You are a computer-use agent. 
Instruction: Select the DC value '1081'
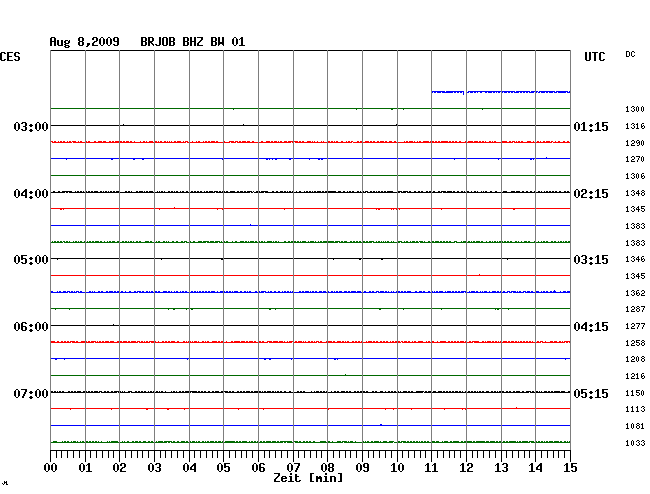pos(635,426)
